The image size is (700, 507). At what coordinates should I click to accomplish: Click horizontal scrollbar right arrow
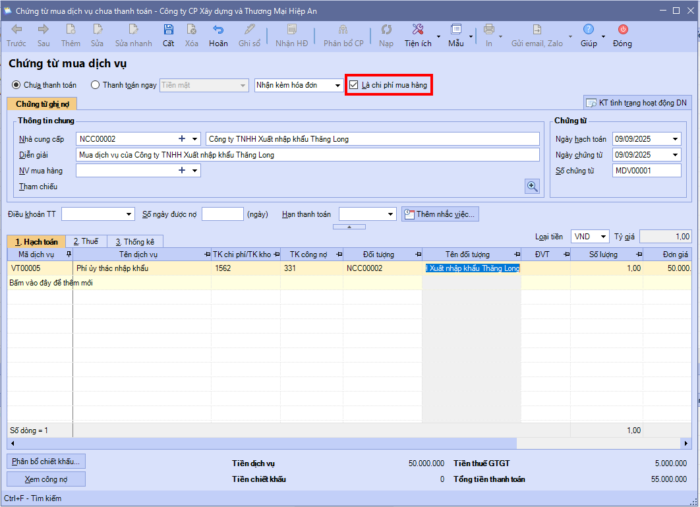(x=686, y=443)
